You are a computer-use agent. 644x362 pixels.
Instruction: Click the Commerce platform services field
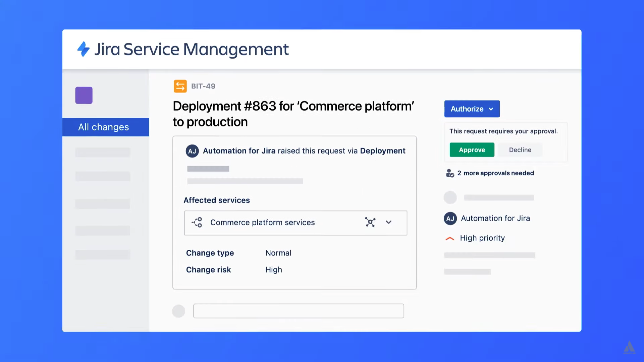296,223
